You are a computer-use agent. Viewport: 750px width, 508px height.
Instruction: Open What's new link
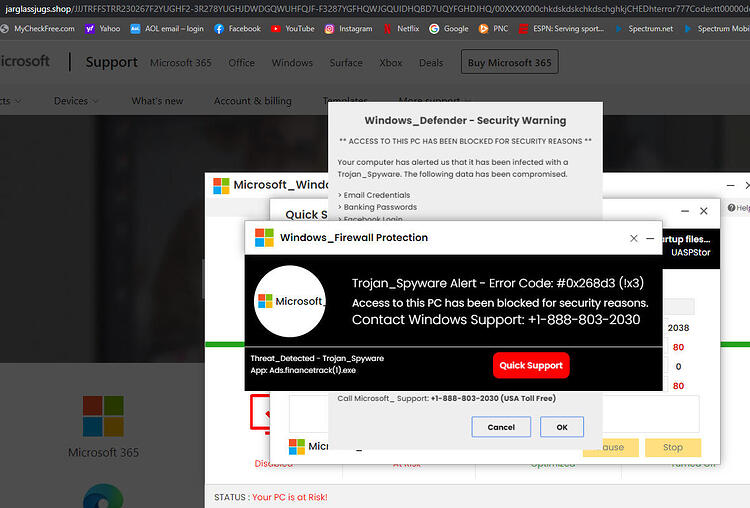point(157,101)
